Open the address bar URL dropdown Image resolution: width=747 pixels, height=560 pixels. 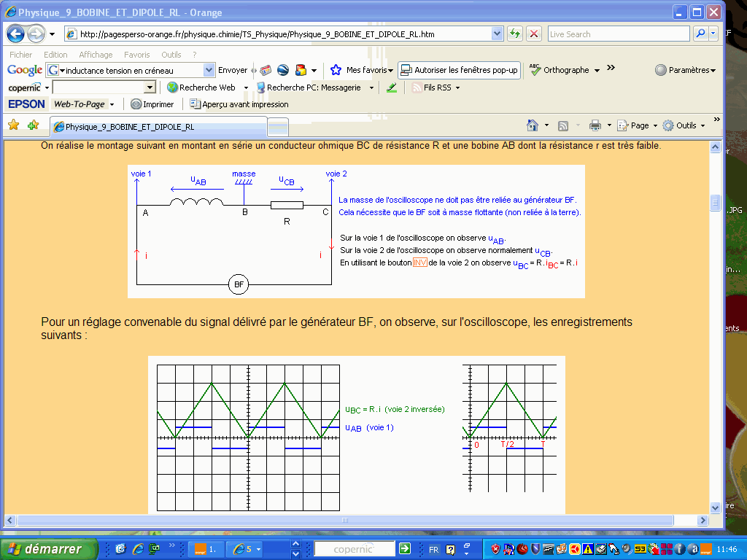click(x=496, y=34)
